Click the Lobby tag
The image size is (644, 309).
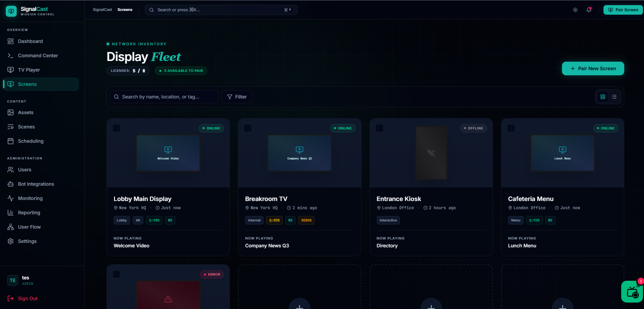coord(122,220)
